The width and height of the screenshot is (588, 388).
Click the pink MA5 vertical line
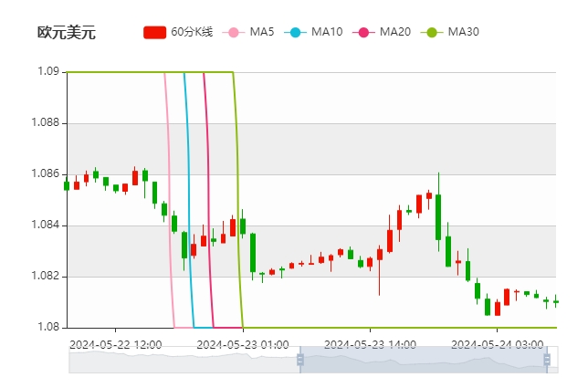click(170, 199)
